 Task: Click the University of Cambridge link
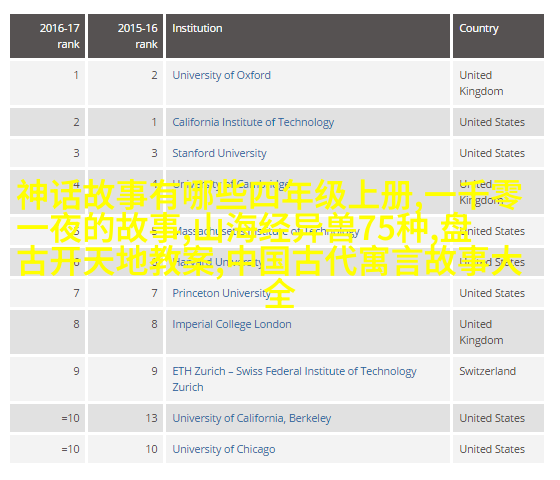point(231,185)
